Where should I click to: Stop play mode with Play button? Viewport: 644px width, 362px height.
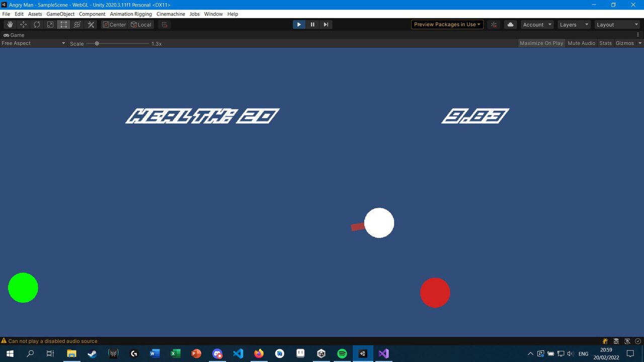point(299,25)
